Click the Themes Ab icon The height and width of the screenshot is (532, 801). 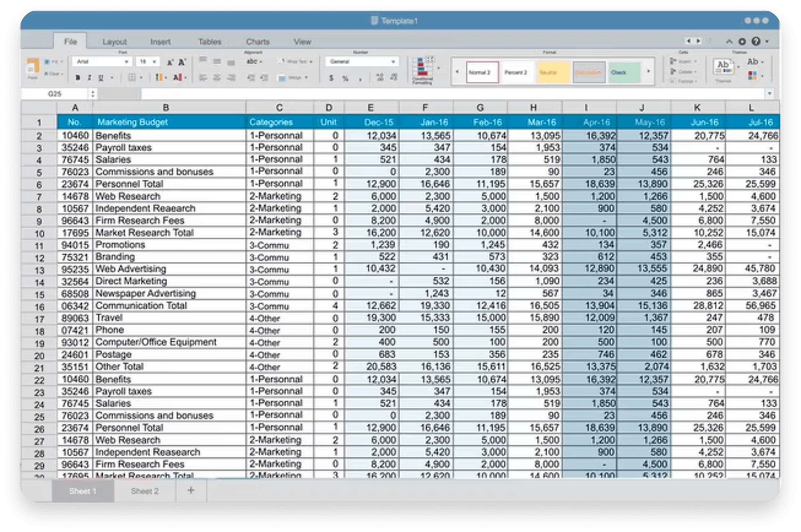point(723,67)
